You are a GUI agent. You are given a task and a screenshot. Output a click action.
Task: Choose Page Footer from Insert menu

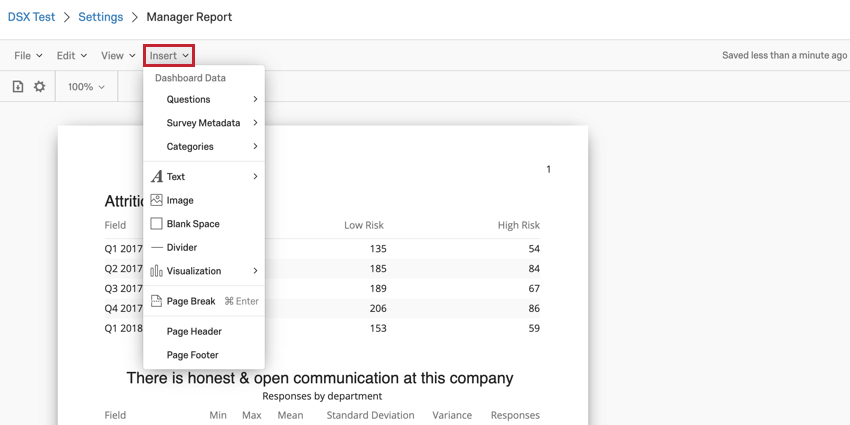(193, 355)
